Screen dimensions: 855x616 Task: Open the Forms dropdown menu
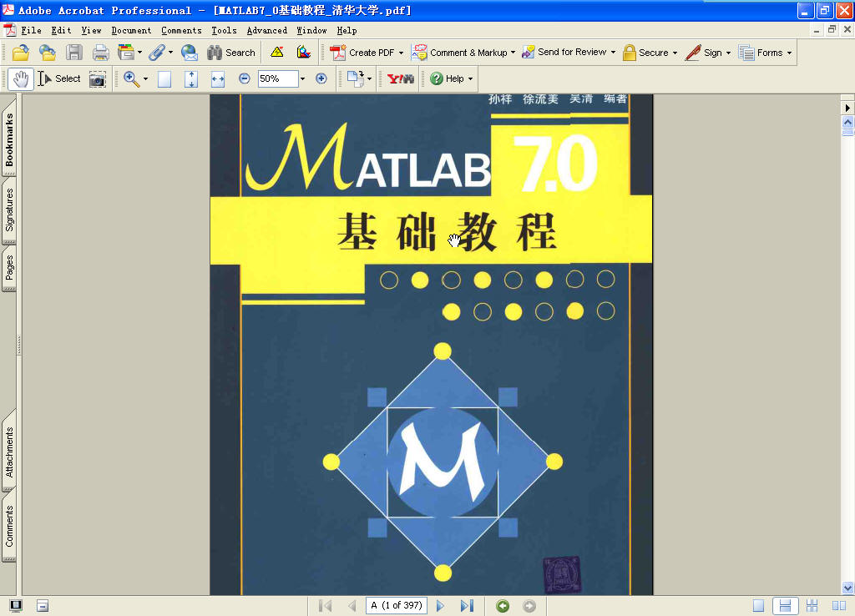[x=789, y=53]
